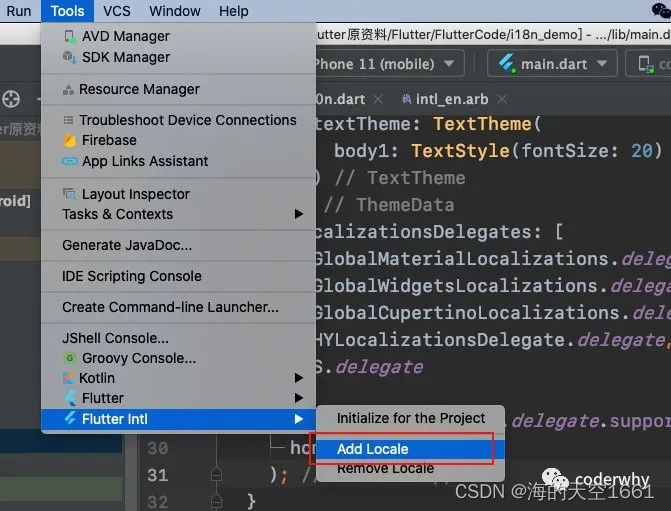This screenshot has width=671, height=511.
Task: Expand Tasks & Contexts submenu arrow
Action: pyautogui.click(x=299, y=214)
